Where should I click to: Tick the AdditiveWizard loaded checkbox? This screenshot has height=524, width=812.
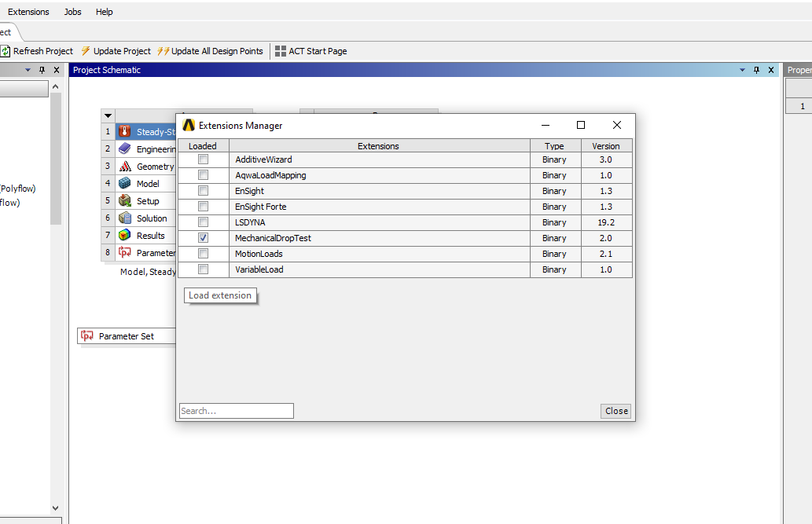click(203, 159)
